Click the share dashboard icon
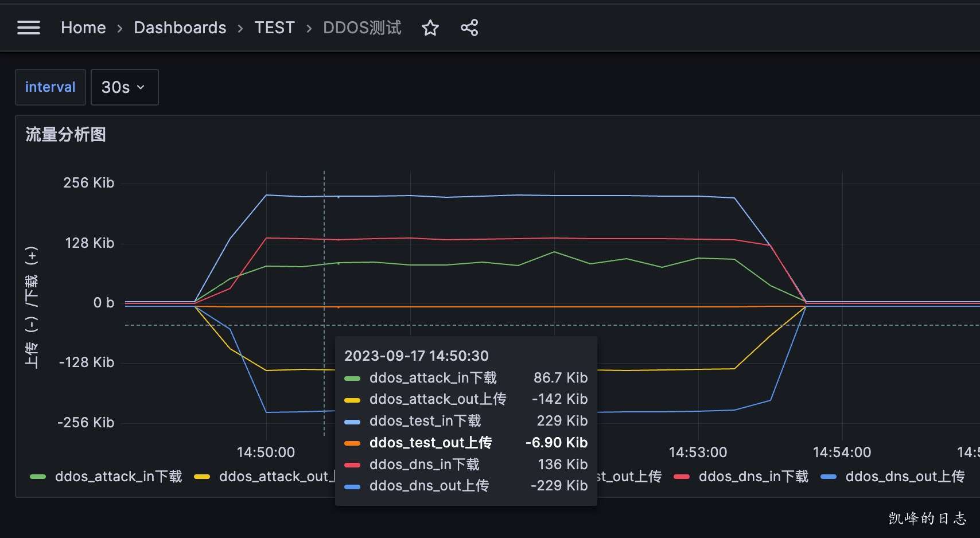This screenshot has width=980, height=538. (469, 28)
